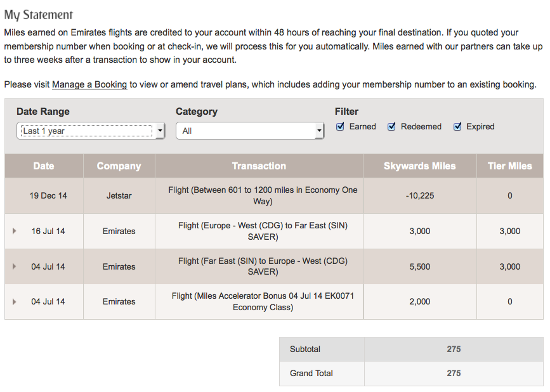Click the Tier Miles column header
The height and width of the screenshot is (392, 550).
pos(510,166)
